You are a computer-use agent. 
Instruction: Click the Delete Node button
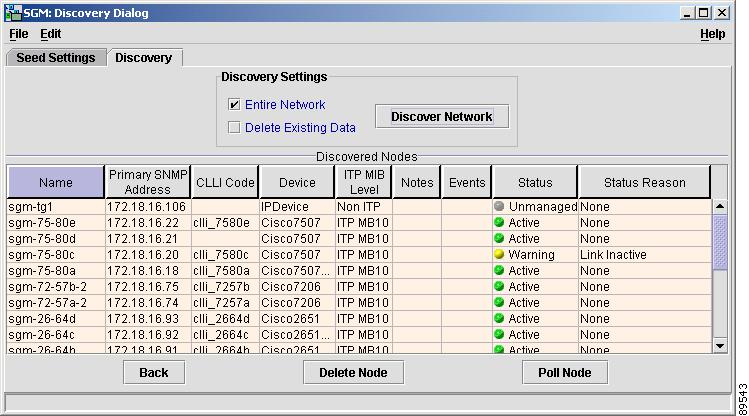pos(353,373)
